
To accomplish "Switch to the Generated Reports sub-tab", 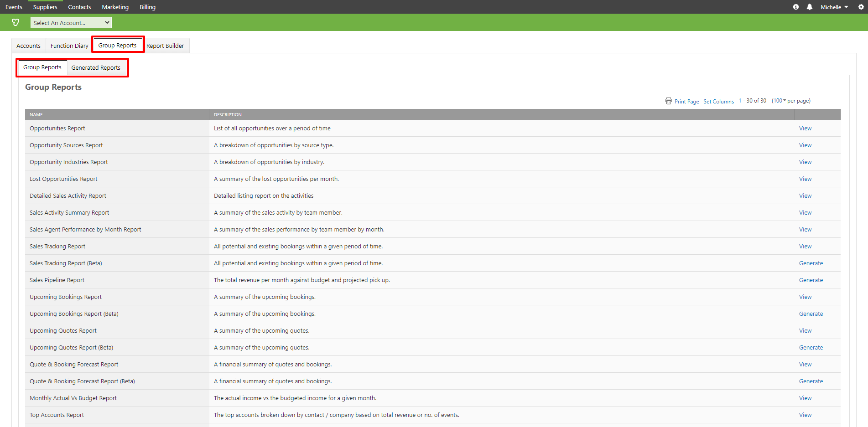I will (x=96, y=67).
